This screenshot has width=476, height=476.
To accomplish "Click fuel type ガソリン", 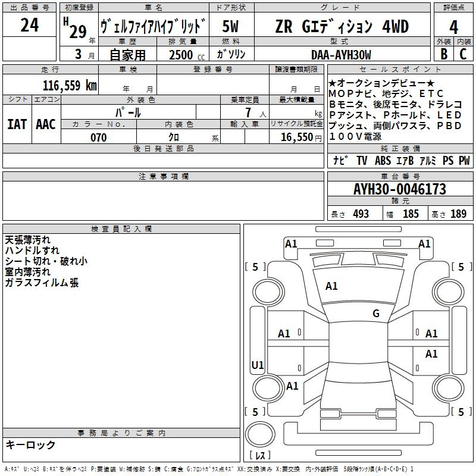I will [231, 54].
